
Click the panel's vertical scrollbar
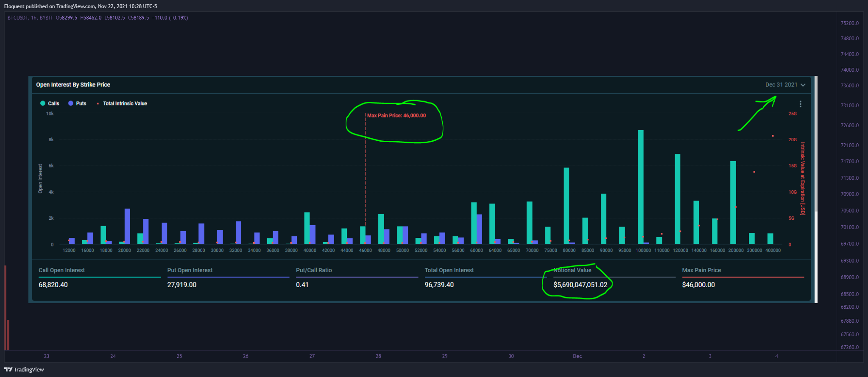816,144
